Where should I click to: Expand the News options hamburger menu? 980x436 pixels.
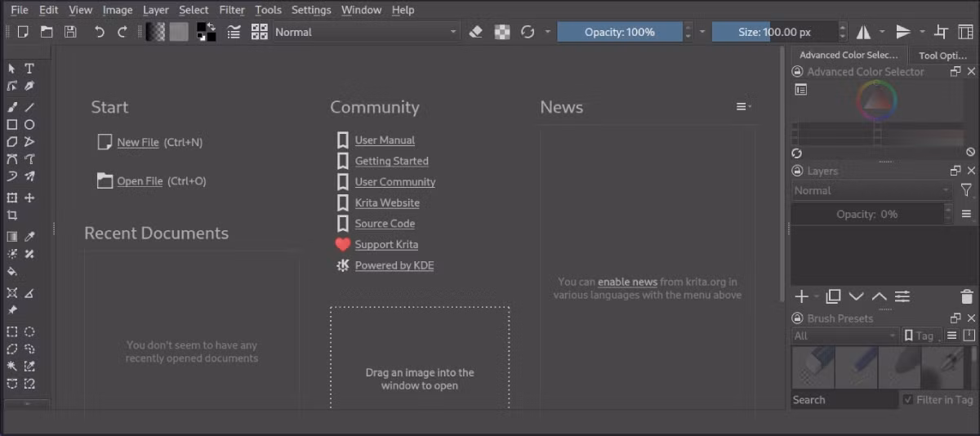743,107
